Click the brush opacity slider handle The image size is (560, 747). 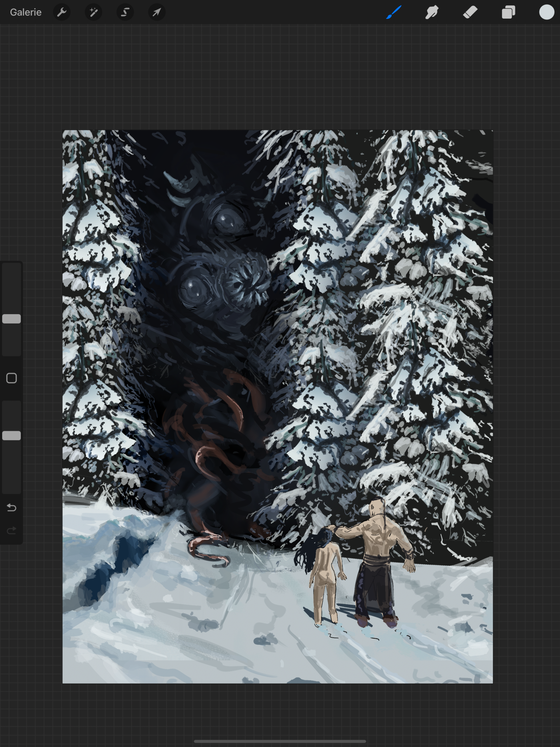click(x=12, y=436)
